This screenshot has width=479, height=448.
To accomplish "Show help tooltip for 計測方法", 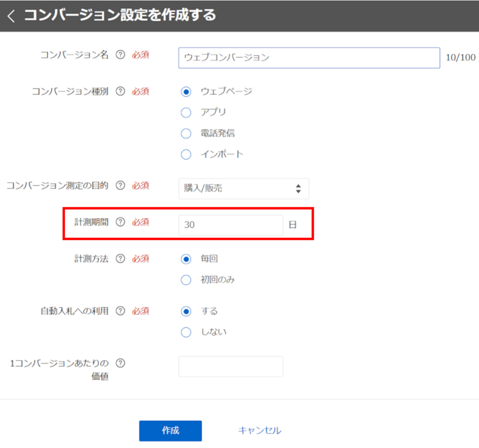I will [121, 258].
